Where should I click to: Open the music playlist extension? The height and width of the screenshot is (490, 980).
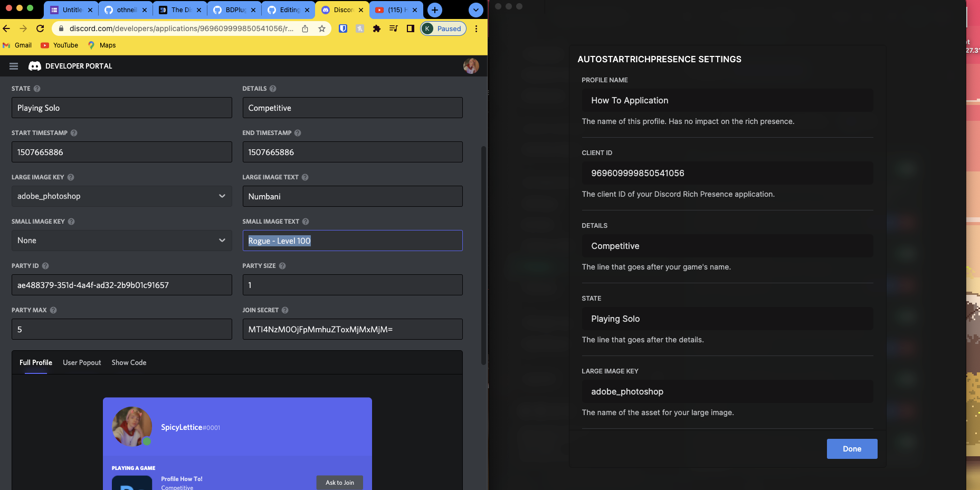pos(393,28)
